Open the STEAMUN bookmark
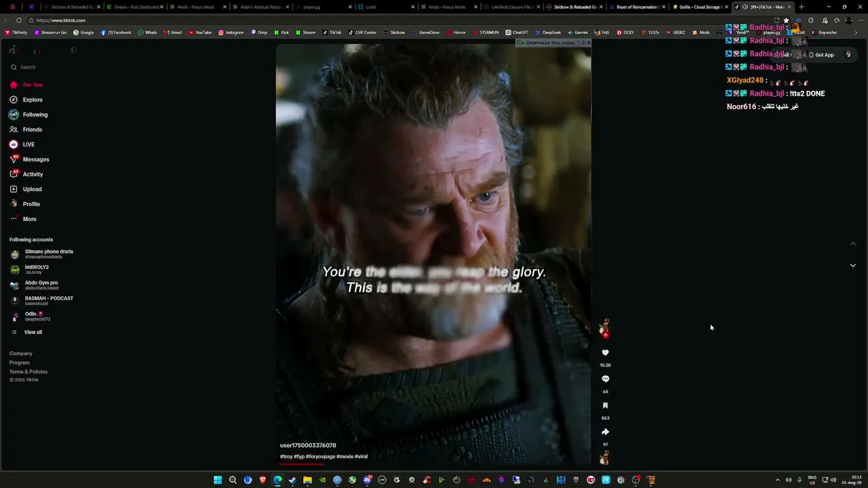 pos(486,33)
